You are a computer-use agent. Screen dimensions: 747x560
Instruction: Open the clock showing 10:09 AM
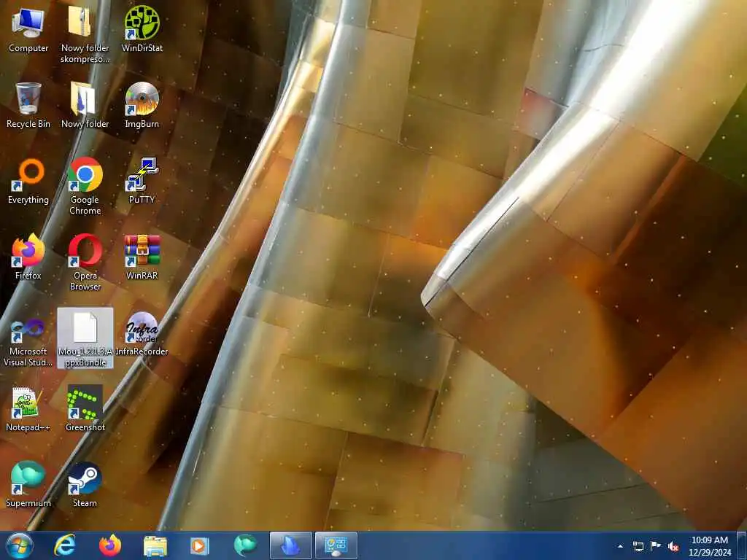709,546
